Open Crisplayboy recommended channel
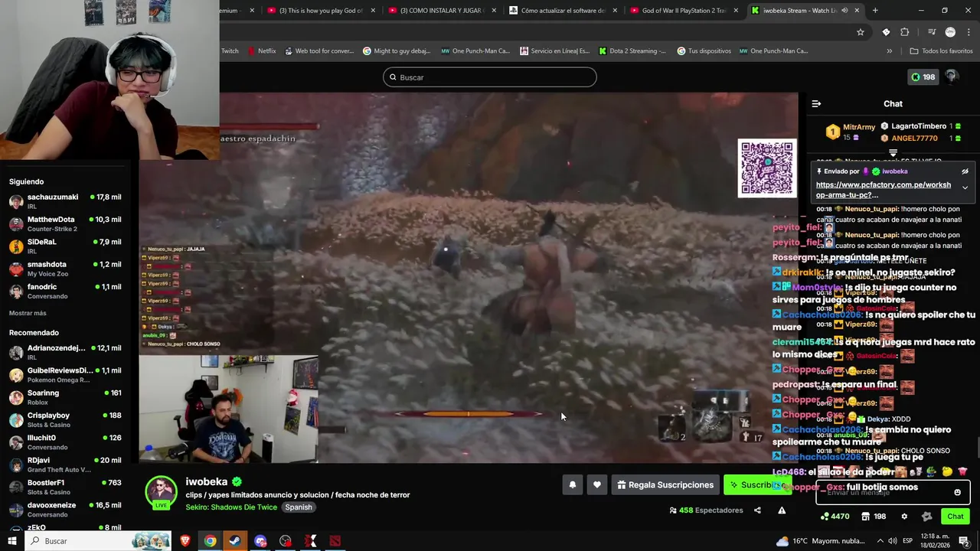Image resolution: width=980 pixels, height=551 pixels. click(65, 419)
